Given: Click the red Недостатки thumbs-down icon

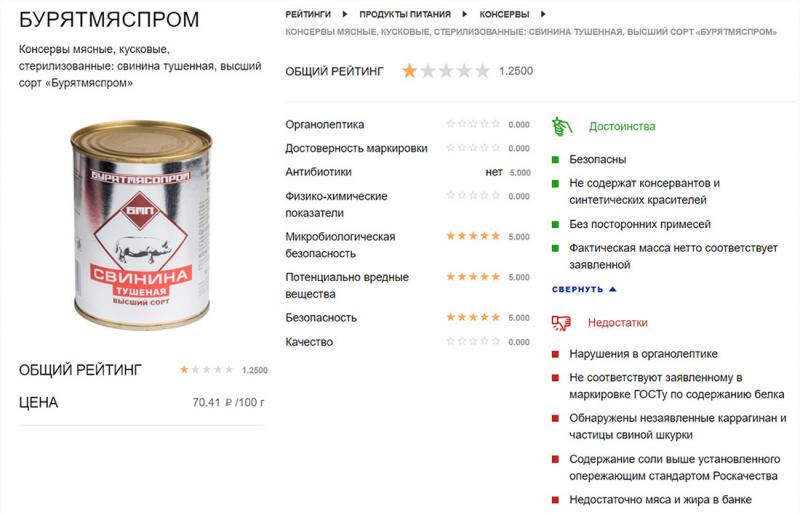Looking at the screenshot, I should click(x=561, y=323).
